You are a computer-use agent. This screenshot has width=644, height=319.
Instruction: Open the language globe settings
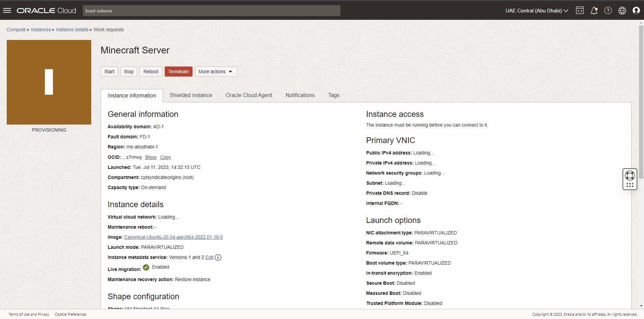[x=622, y=10]
